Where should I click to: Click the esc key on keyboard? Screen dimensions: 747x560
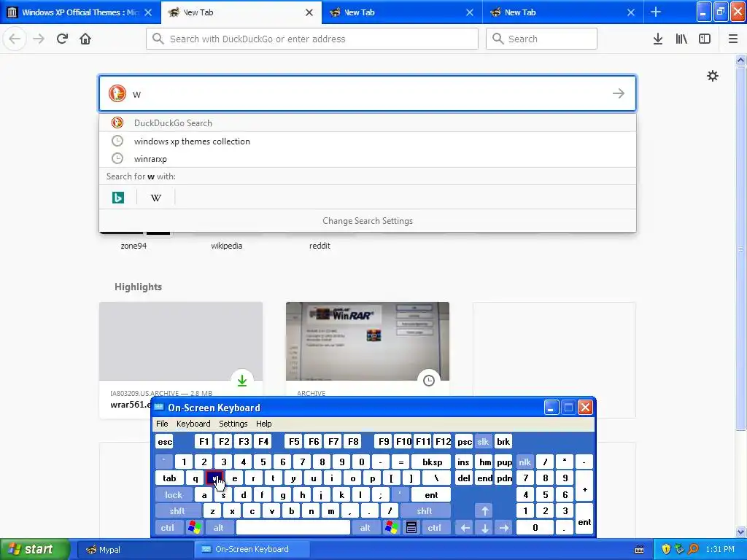165,441
